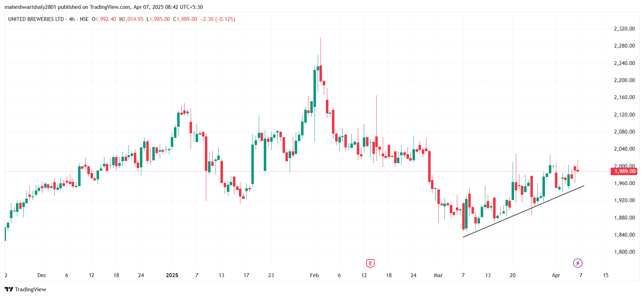Image resolution: width=644 pixels, height=297 pixels.
Task: Click the 2,240.00 price axis label
Action: tap(624, 63)
